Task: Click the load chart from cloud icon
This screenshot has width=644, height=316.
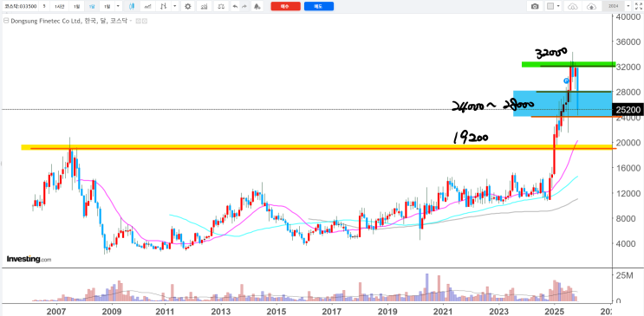Action: click(x=573, y=7)
